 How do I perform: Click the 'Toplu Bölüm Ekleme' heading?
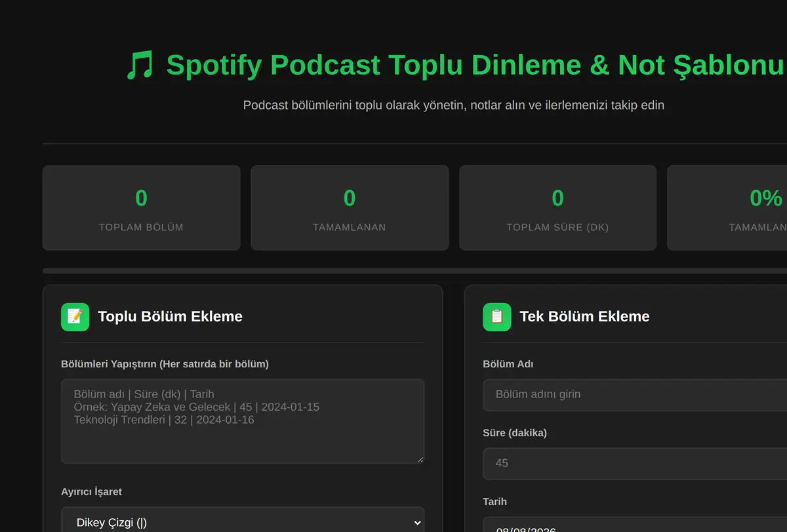click(x=170, y=317)
